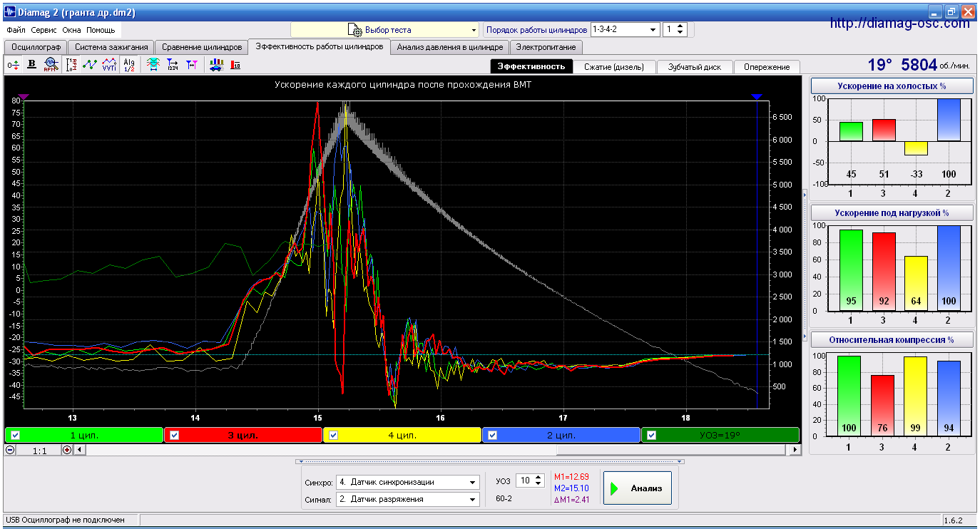Screen dimensions: 980x529
Task: Open the Выбор теста dropdown
Action: click(x=474, y=30)
